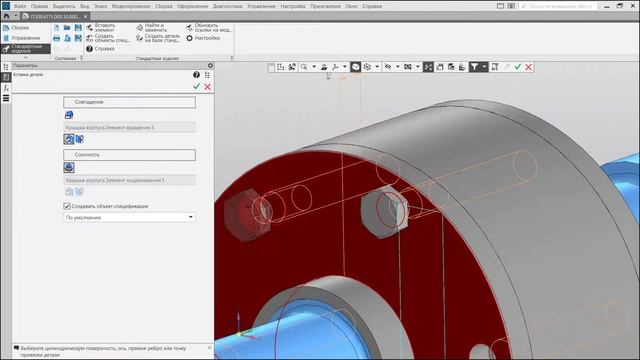
Task: Click the Open file folder icon
Action: [x=67, y=28]
